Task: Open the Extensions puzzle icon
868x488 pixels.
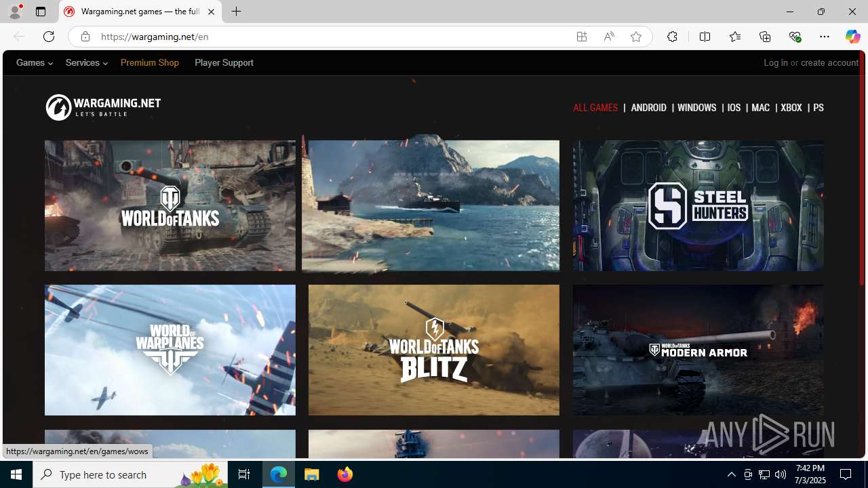Action: click(672, 37)
